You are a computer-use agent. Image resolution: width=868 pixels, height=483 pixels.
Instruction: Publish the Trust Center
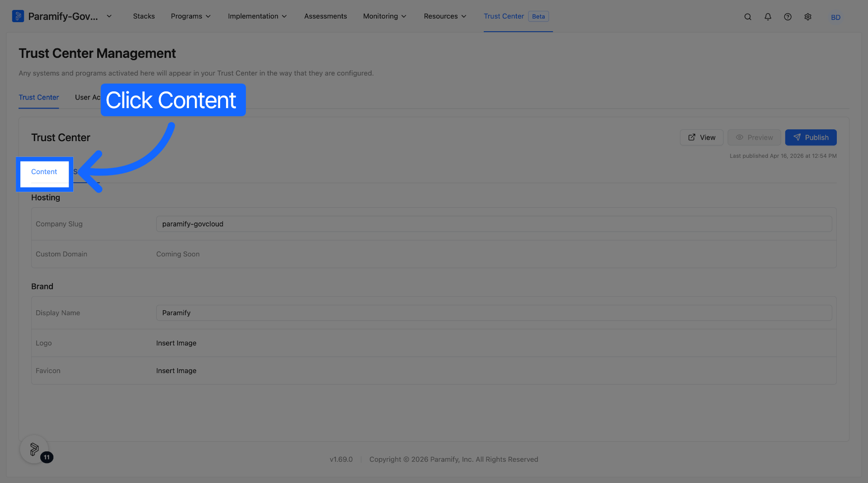[811, 137]
